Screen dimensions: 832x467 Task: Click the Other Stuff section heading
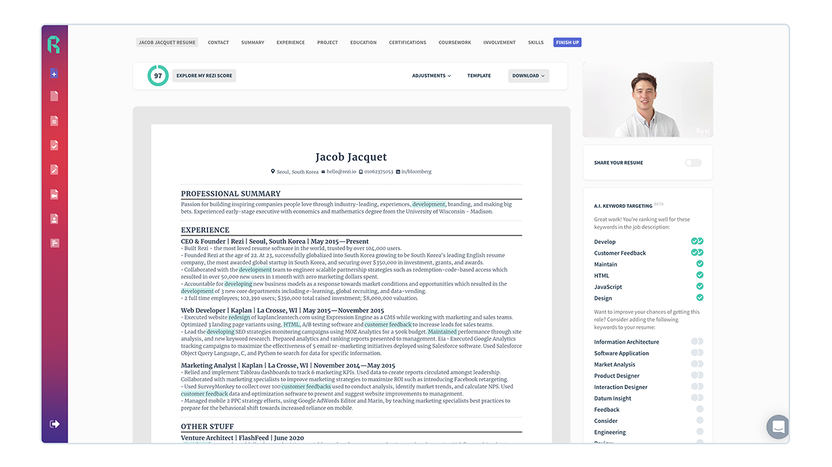coord(207,426)
